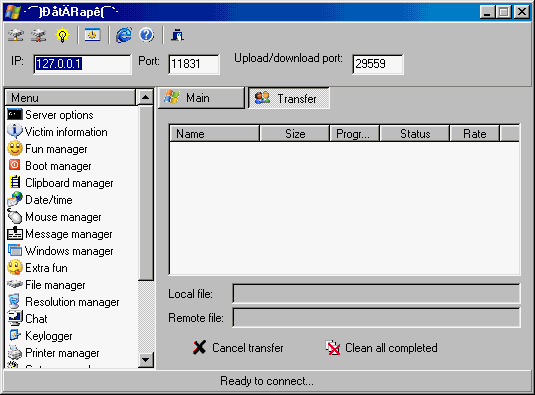Minimize the application window
The image size is (535, 395).
pyautogui.click(x=488, y=12)
